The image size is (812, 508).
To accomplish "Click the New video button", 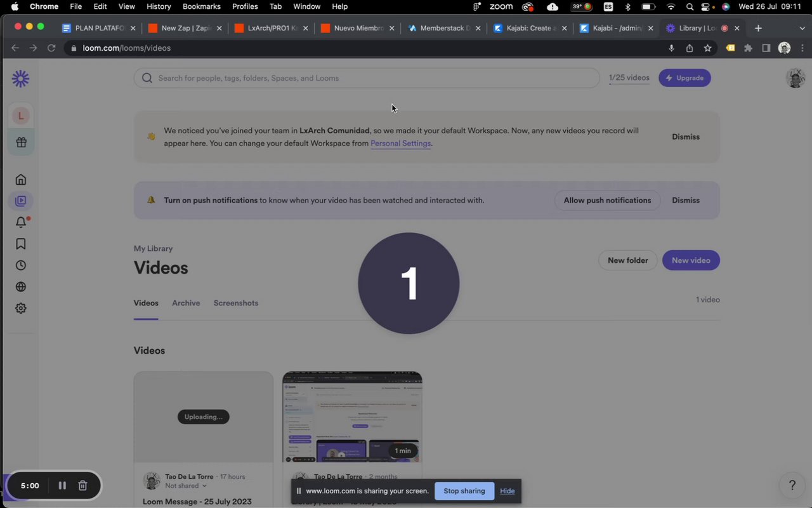I will pyautogui.click(x=691, y=260).
